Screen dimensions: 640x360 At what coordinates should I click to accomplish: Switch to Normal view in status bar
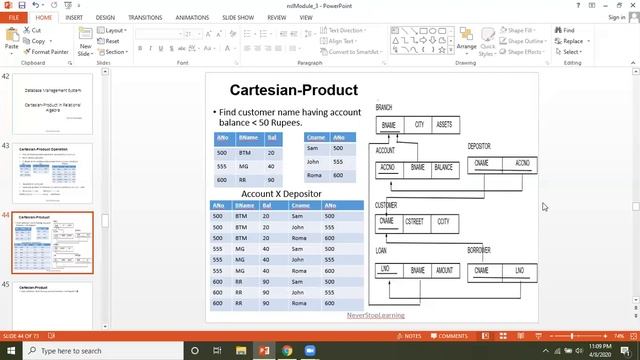(x=485, y=336)
